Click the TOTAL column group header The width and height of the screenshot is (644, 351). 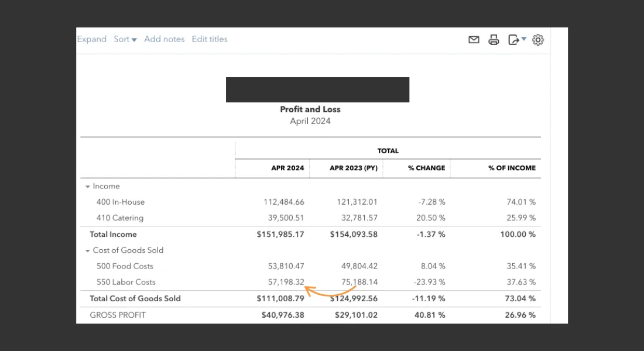pyautogui.click(x=388, y=151)
